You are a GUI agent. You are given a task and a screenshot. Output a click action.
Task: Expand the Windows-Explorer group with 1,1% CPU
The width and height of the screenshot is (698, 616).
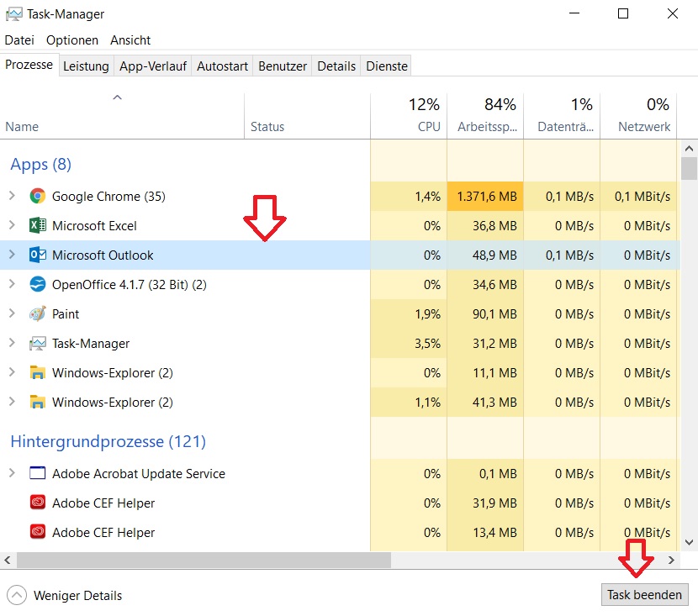[x=12, y=402]
